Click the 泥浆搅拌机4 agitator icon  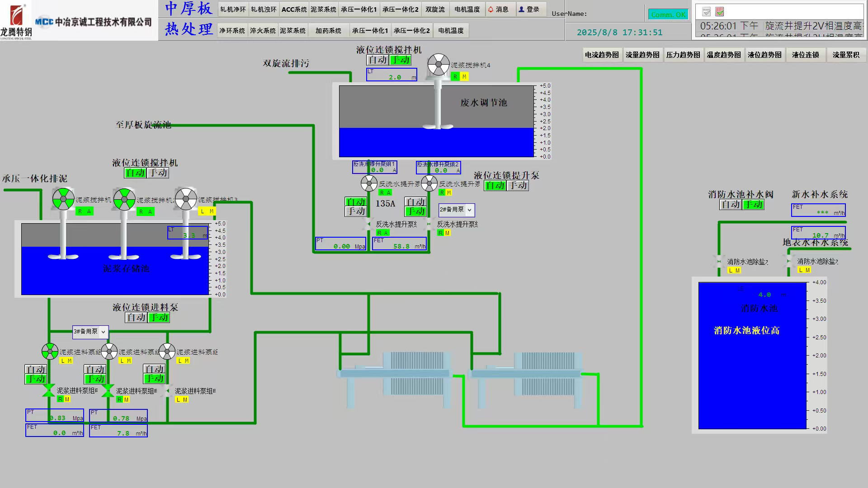coord(438,65)
